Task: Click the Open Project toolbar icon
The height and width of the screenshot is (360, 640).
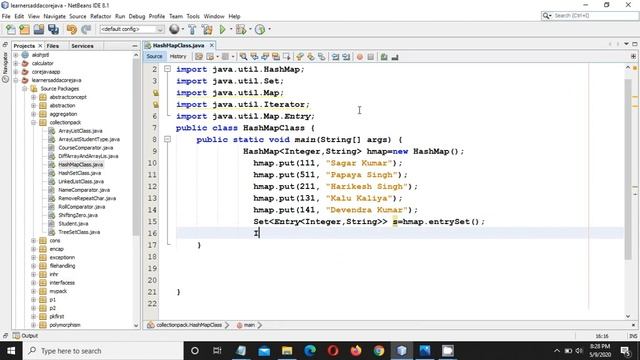Action: coord(39,29)
